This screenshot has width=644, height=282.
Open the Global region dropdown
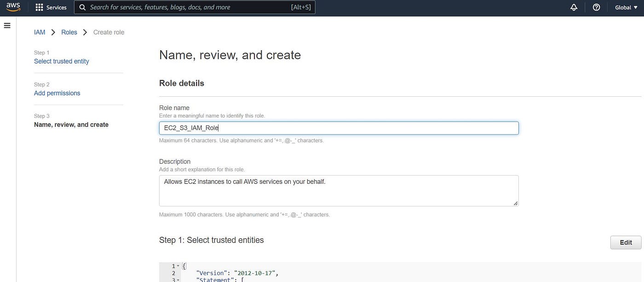[626, 7]
